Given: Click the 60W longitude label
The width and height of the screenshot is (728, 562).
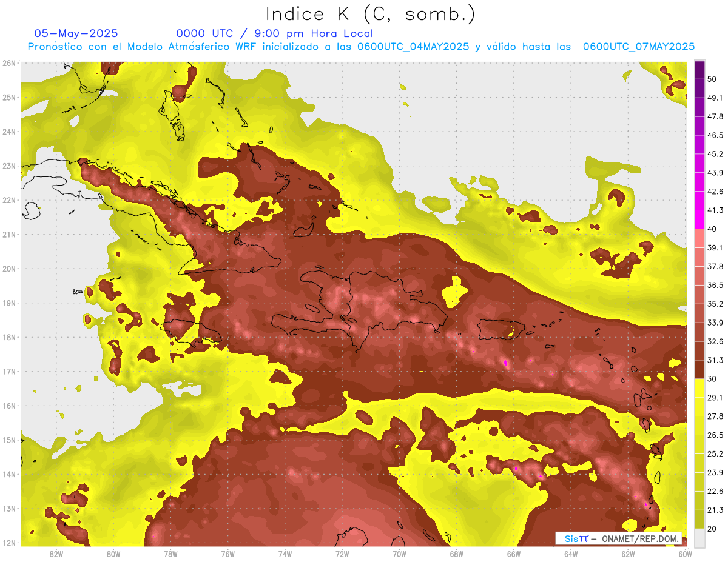Looking at the screenshot, I should point(686,554).
